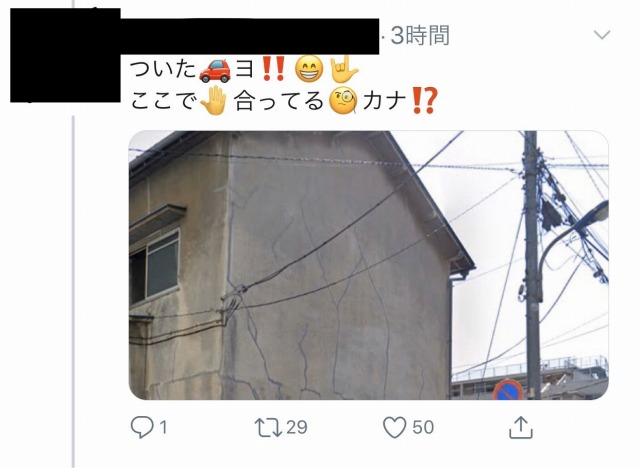The image size is (640, 468).
Task: Open the attached building photo
Action: tap(369, 265)
